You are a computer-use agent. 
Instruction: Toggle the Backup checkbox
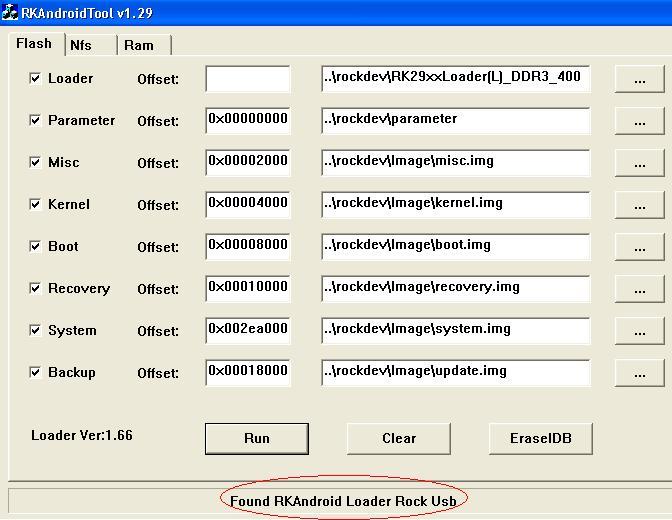[35, 372]
